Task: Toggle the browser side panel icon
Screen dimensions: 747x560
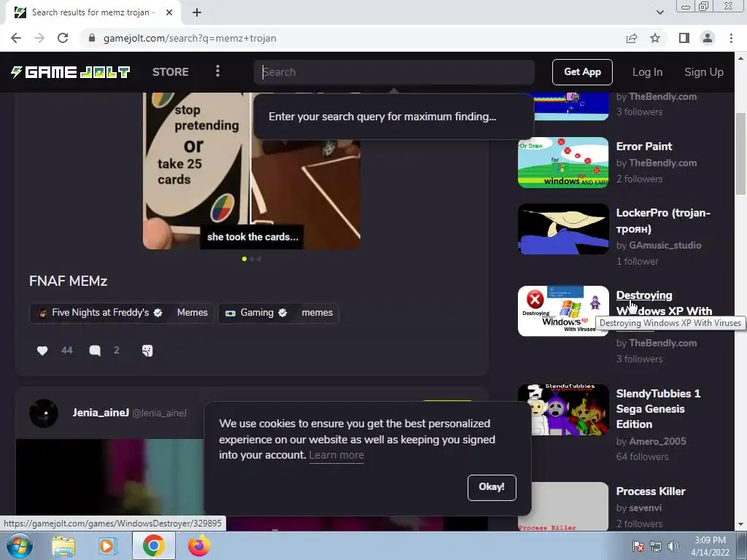Action: (684, 38)
